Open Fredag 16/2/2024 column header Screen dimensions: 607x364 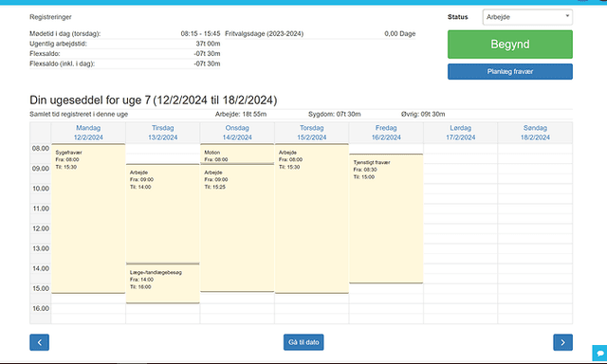[386, 133]
